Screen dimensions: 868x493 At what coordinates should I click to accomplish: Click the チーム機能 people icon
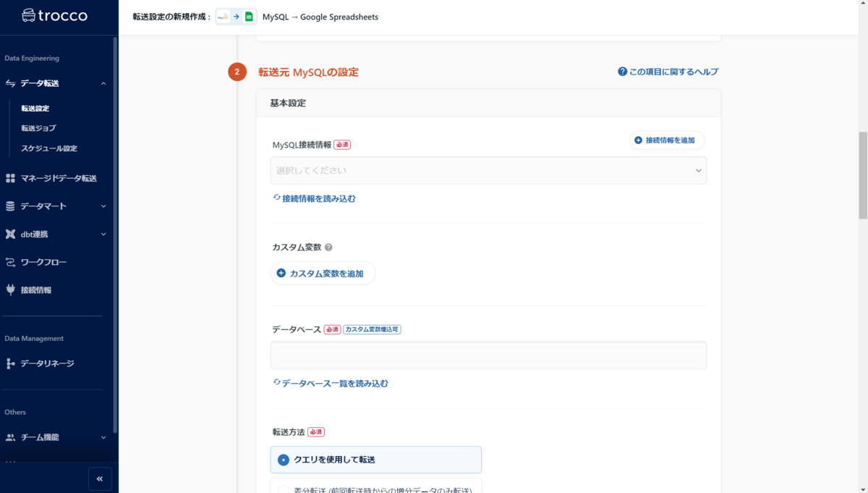(10, 437)
